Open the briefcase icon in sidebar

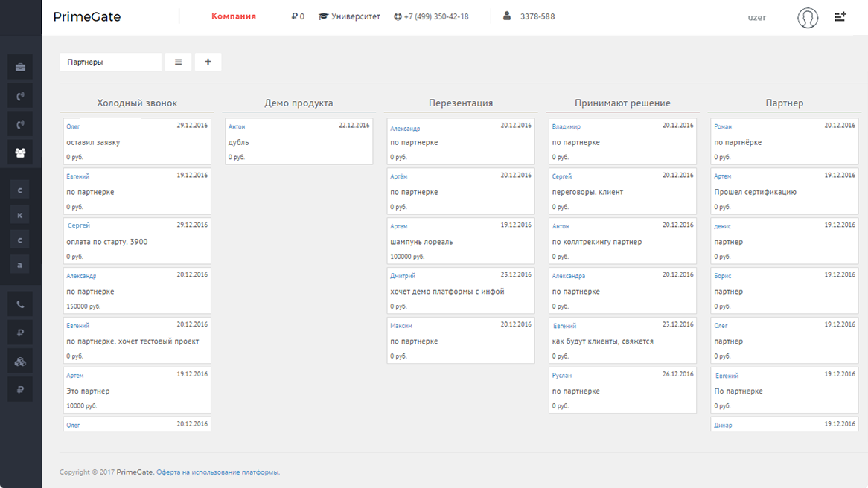coord(20,68)
